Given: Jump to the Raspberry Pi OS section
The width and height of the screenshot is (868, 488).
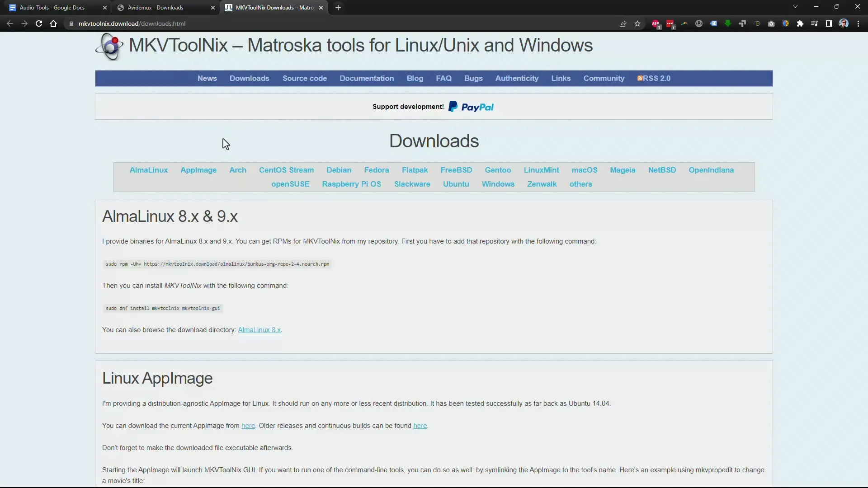Looking at the screenshot, I should pyautogui.click(x=351, y=184).
